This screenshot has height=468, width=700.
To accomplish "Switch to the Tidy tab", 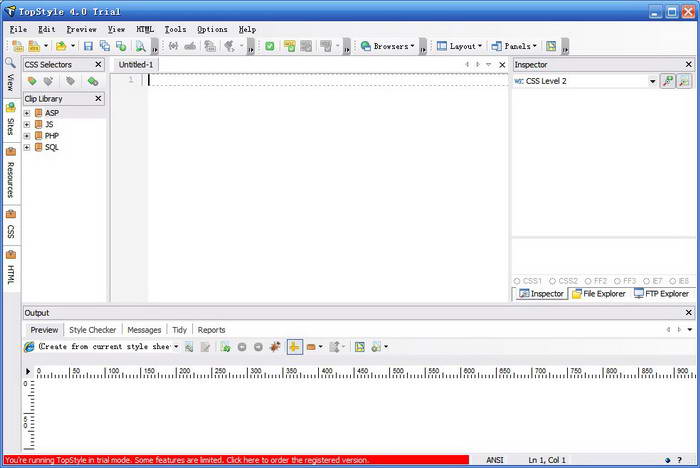I will [x=179, y=330].
